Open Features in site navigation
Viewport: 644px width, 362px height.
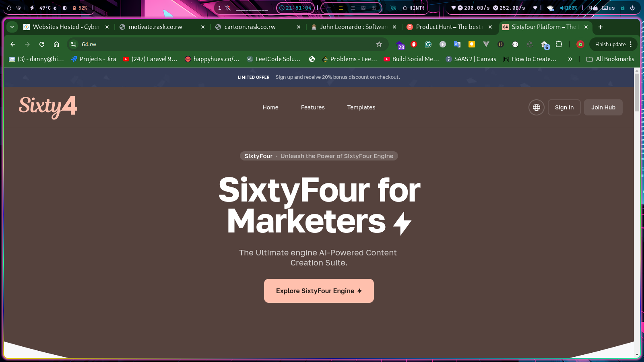313,107
